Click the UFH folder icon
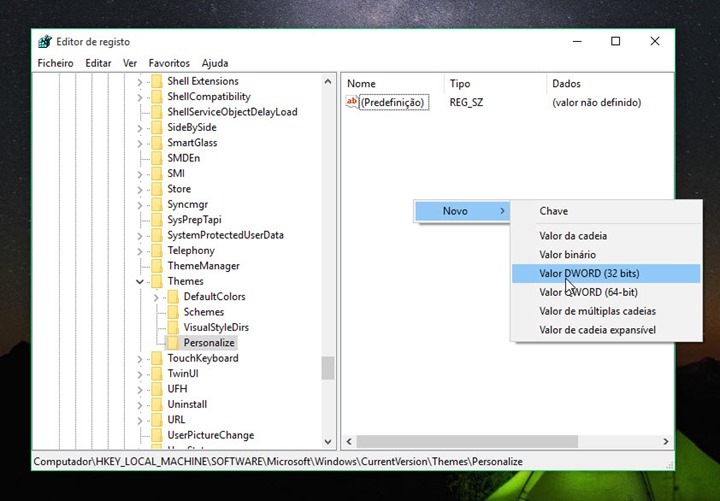Image resolution: width=720 pixels, height=501 pixels. [157, 389]
